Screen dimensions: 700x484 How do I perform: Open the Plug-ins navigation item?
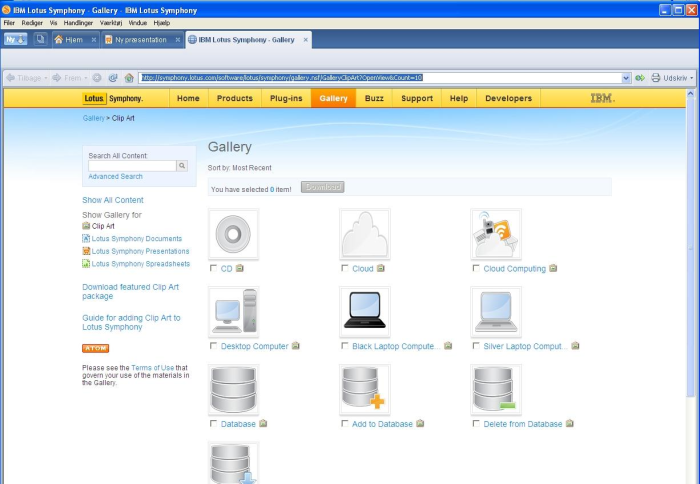coord(286,98)
